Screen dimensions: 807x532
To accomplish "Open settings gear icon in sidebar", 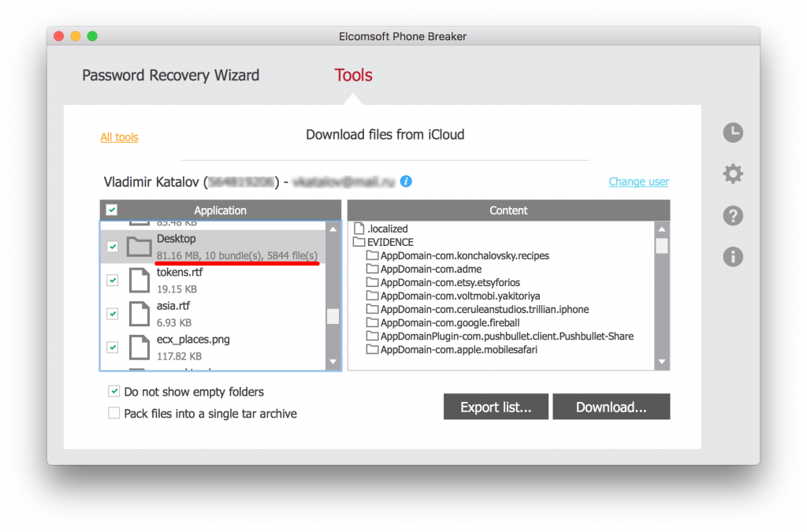I will click(733, 174).
